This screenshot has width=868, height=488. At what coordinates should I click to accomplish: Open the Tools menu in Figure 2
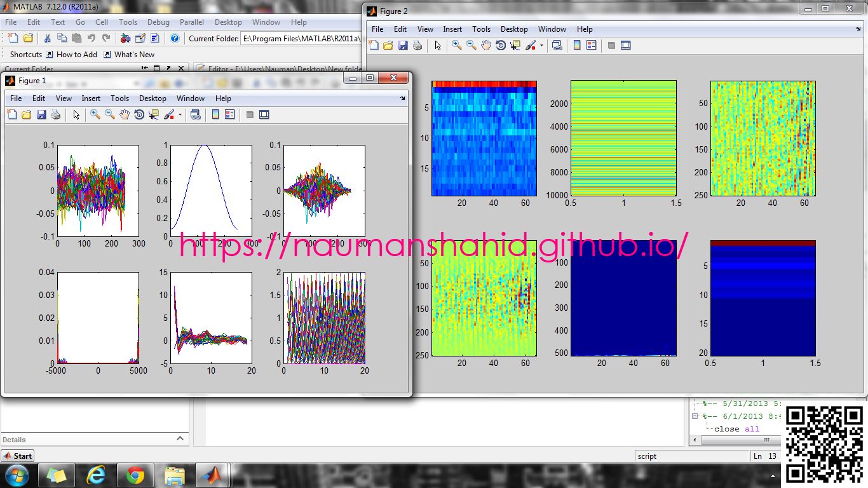click(482, 29)
